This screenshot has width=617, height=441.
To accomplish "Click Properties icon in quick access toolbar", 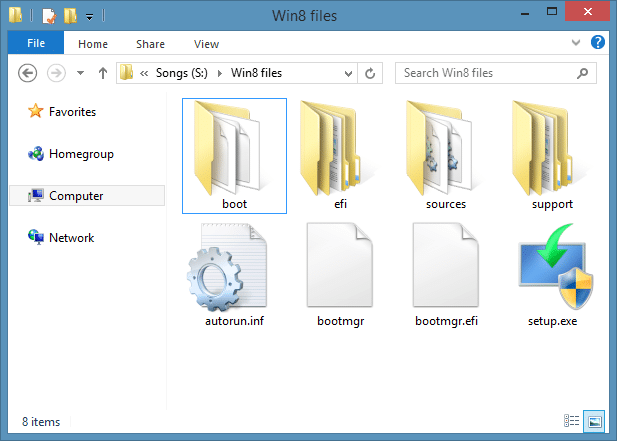I will click(49, 16).
